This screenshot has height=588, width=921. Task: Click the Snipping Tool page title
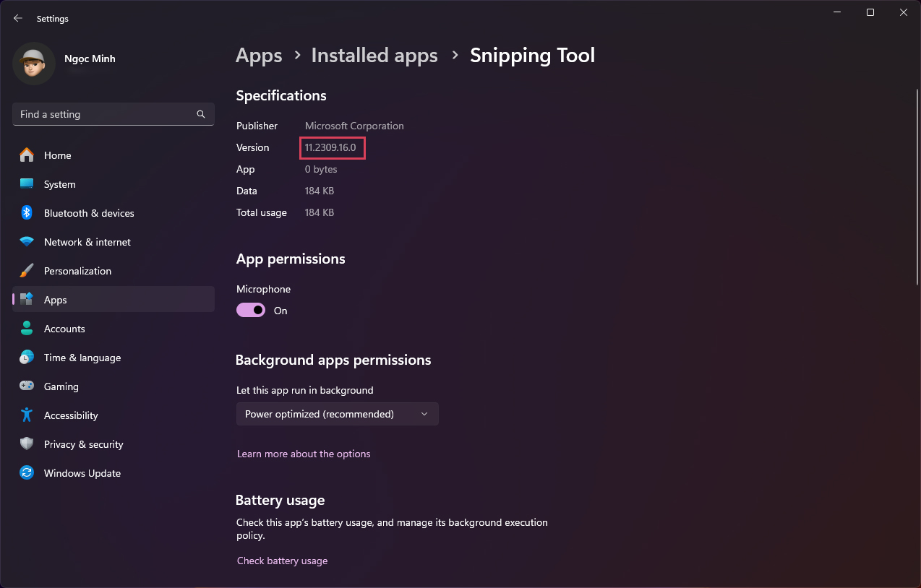click(533, 56)
